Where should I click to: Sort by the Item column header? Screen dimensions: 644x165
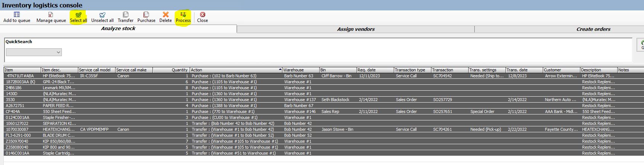click(x=22, y=70)
